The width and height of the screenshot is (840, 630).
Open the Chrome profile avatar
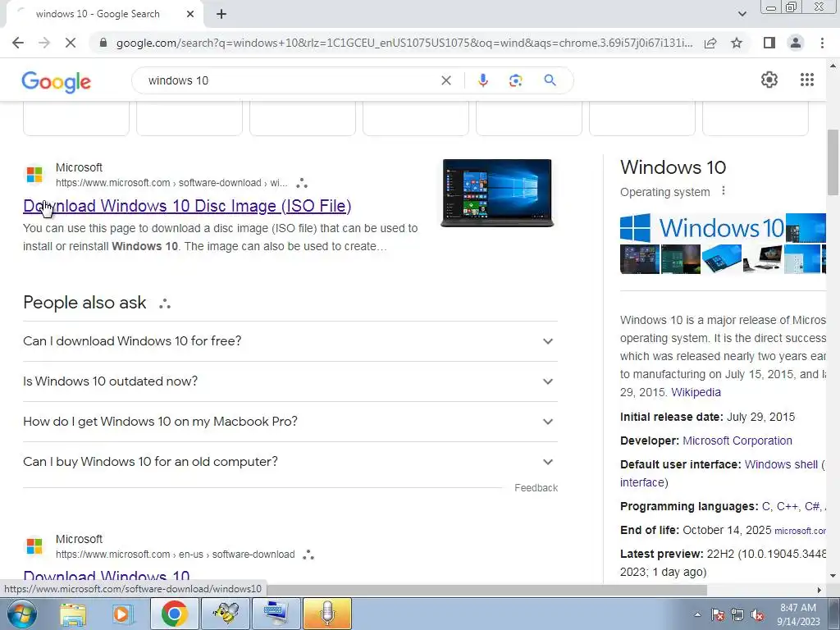[x=796, y=43]
